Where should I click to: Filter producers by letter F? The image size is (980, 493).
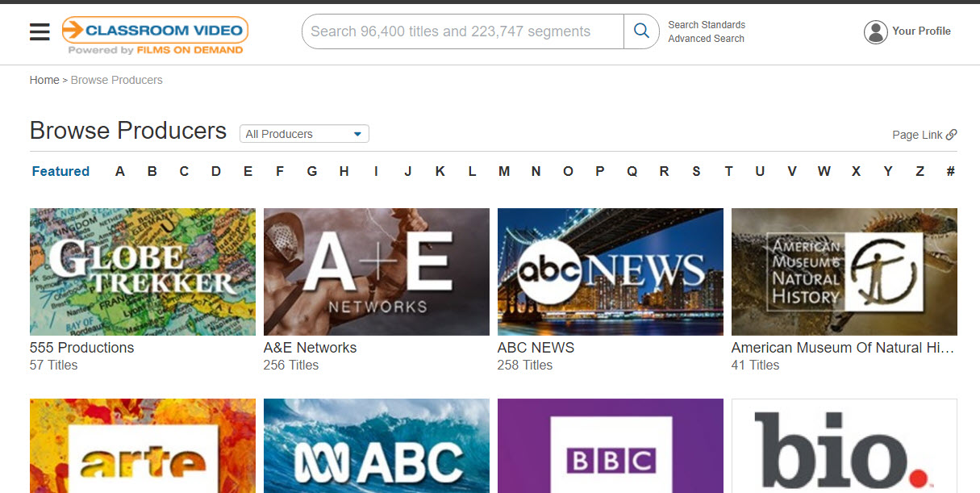click(x=280, y=171)
